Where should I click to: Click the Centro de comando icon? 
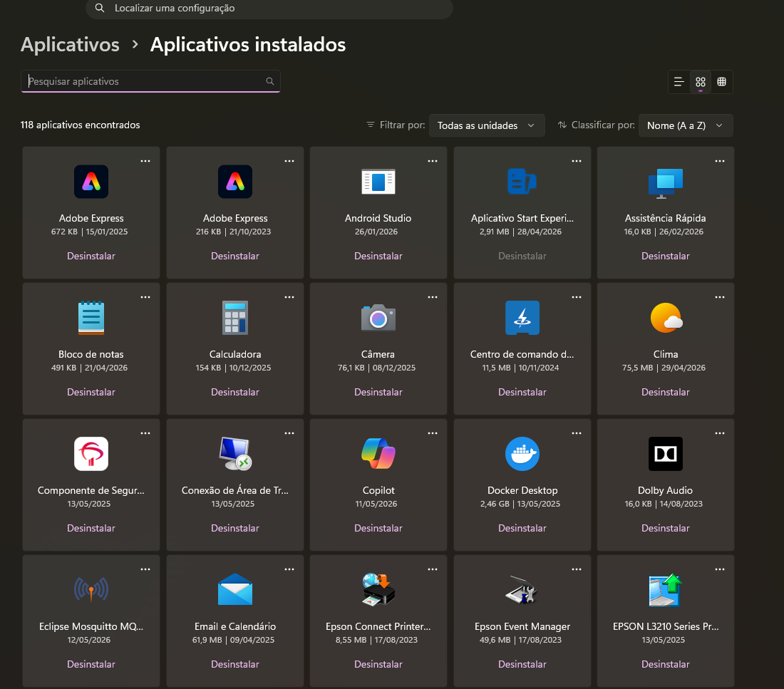(x=522, y=318)
